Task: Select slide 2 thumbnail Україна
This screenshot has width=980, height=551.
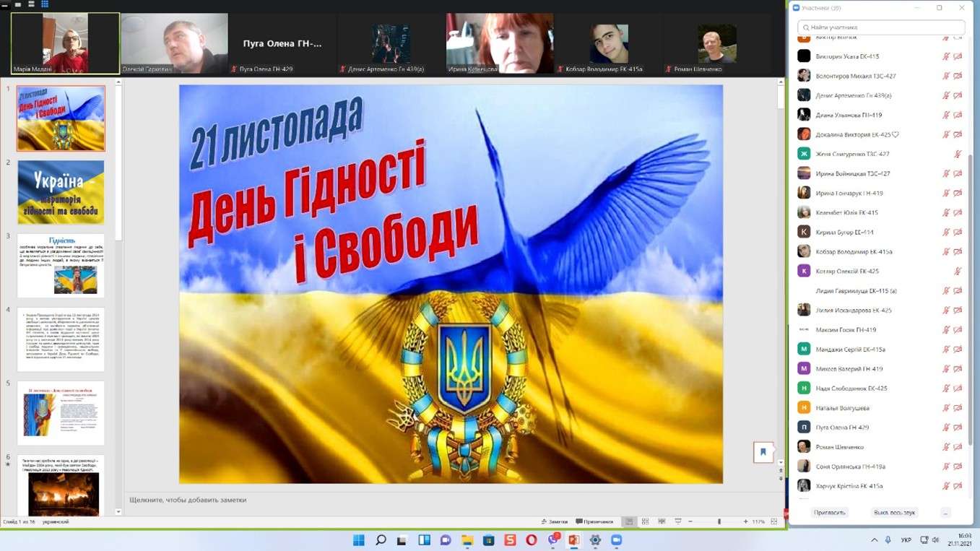Action: [x=61, y=192]
